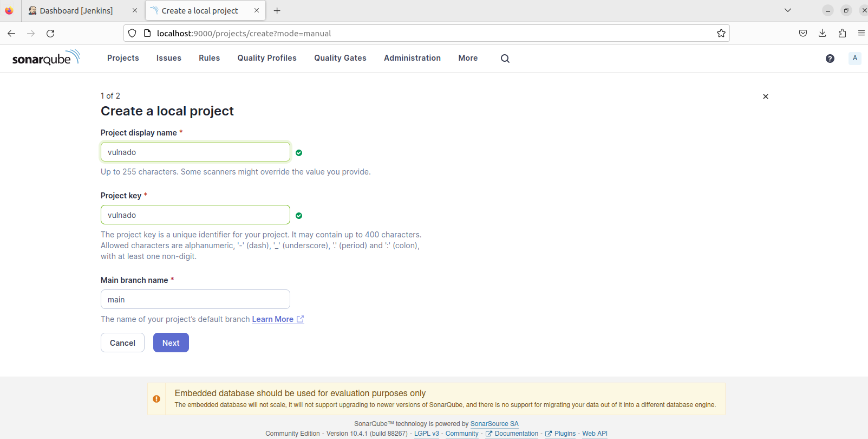Reload the page with refresh icon
The height and width of the screenshot is (439, 868).
pos(50,33)
